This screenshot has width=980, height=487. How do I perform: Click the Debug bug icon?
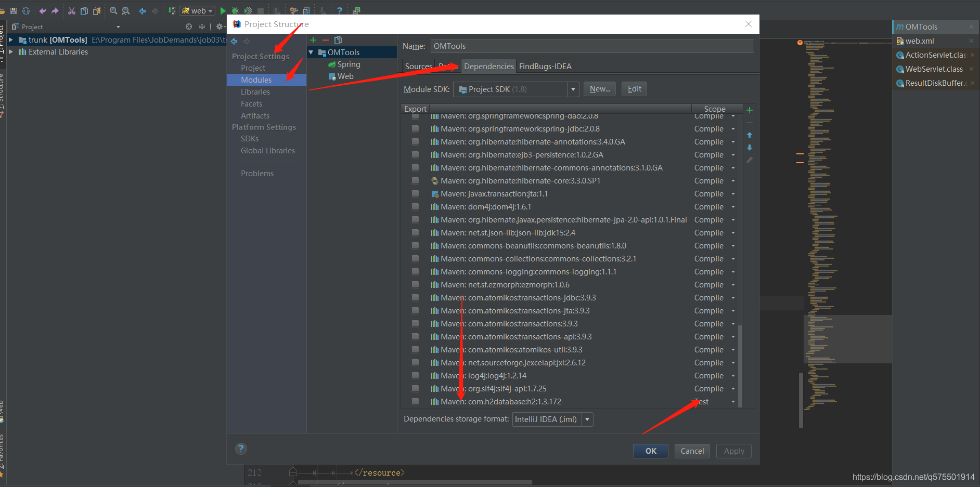click(x=236, y=10)
